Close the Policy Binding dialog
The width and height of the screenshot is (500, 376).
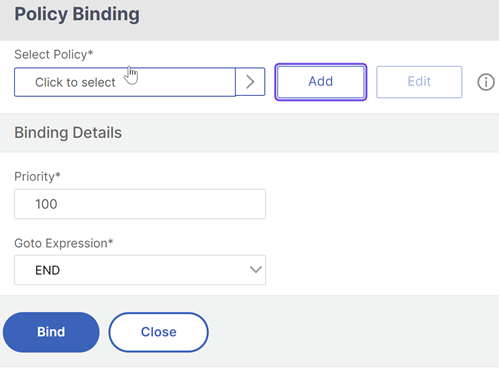coord(158,332)
